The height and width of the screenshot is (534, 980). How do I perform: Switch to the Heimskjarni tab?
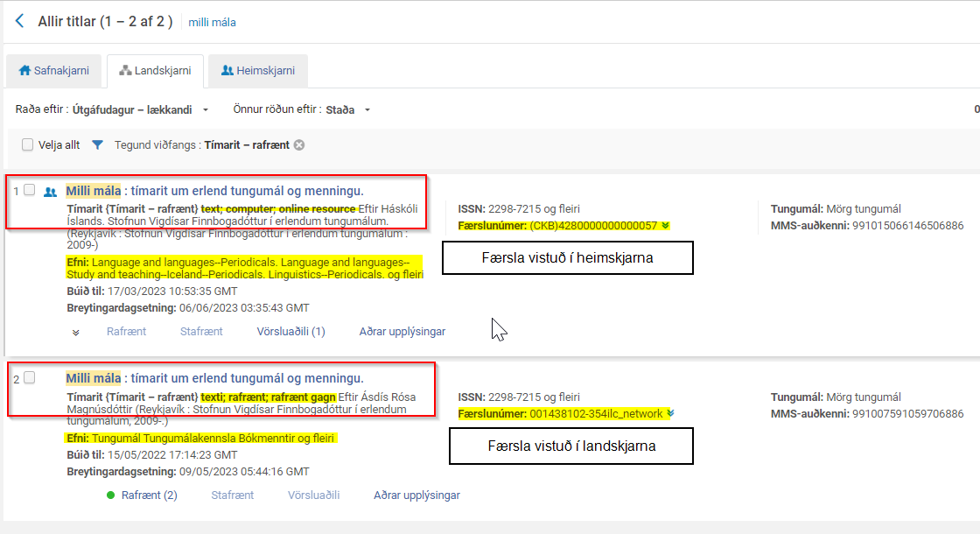tap(258, 71)
